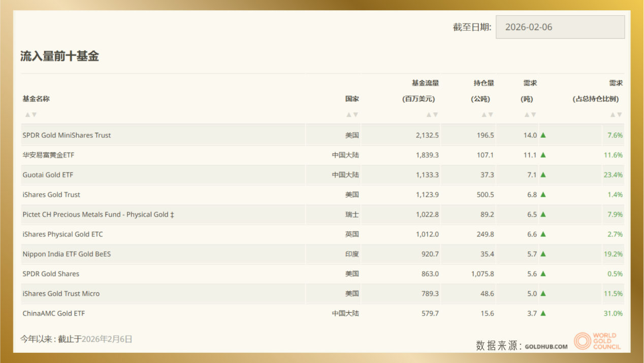The image size is (644, 363).
Task: Select Nippon India ETF Gold BeES row
Action: pos(67,254)
